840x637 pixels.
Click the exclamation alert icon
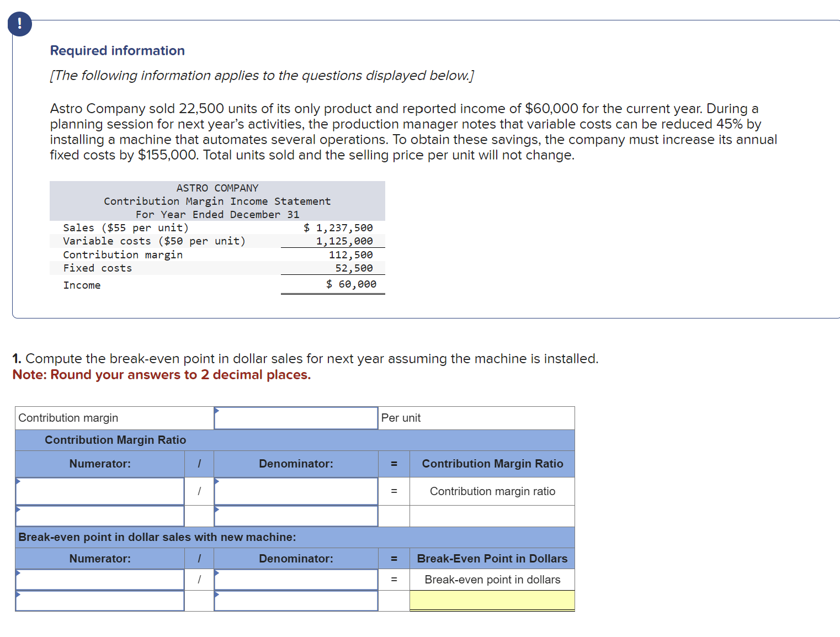tap(20, 24)
